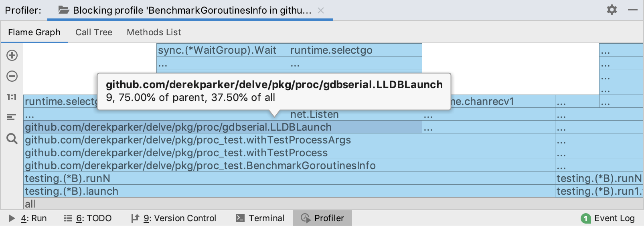Image resolution: width=644 pixels, height=226 pixels.
Task: Click the search magnifier icon
Action: [x=12, y=139]
